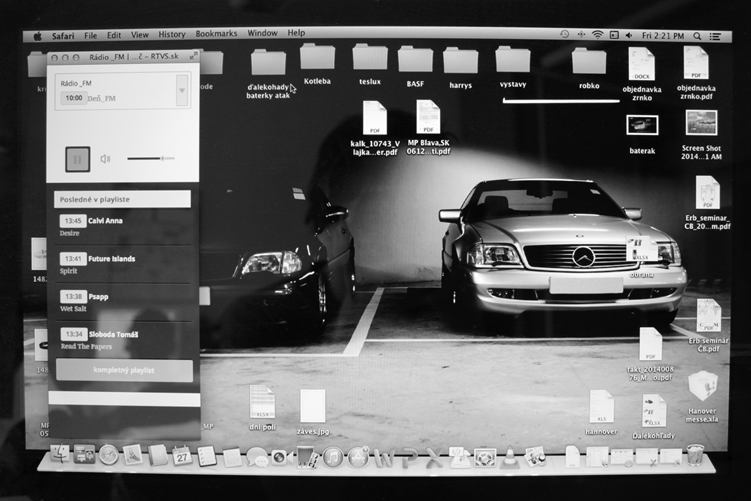Click the 10:00 Deň_FM current show
The height and width of the screenshot is (501, 751).
[88, 98]
